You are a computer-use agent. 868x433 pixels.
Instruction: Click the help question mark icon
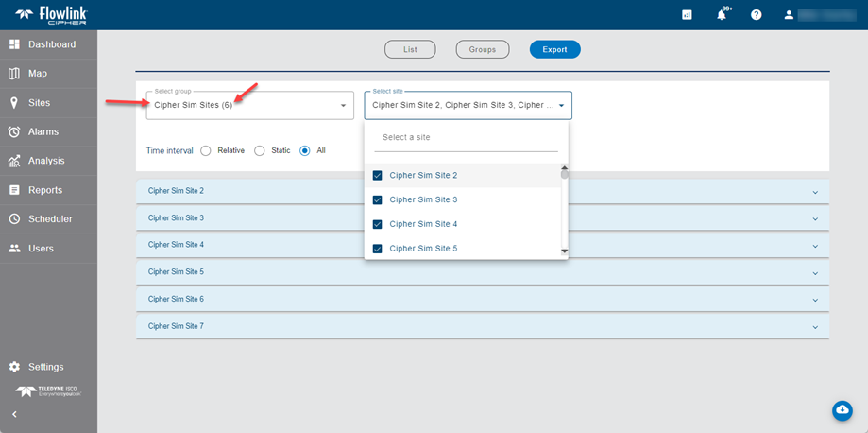756,15
